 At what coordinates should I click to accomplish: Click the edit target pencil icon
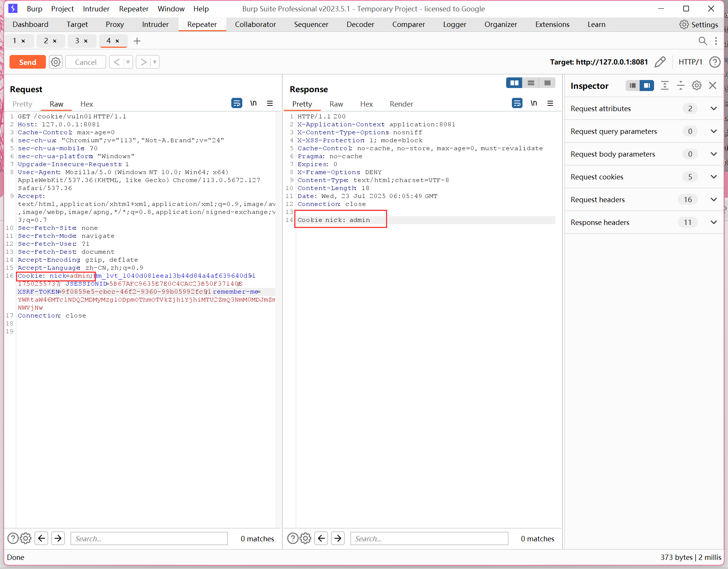click(x=660, y=62)
